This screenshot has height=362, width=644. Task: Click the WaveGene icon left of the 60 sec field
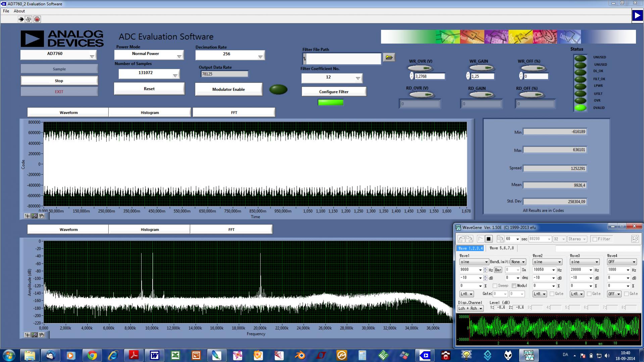tap(500, 239)
